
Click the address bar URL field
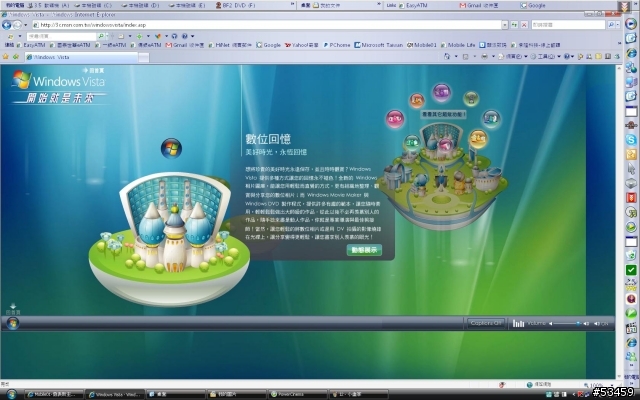point(266,25)
